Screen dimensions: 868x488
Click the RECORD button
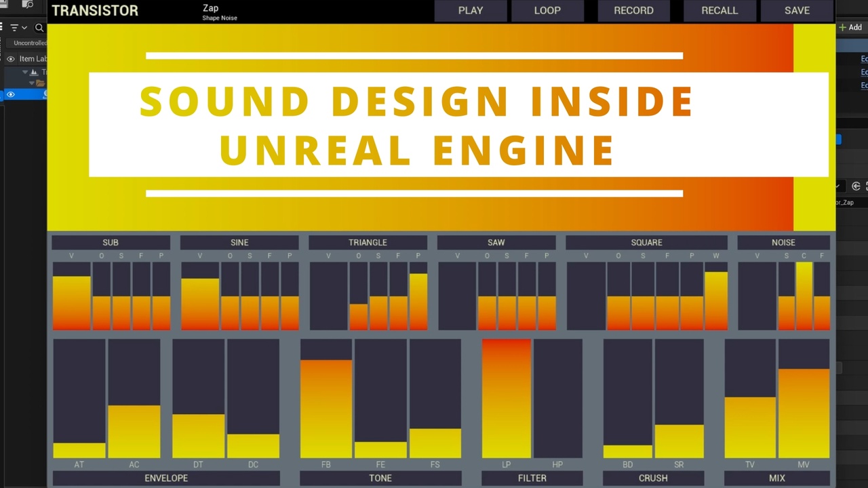click(633, 10)
